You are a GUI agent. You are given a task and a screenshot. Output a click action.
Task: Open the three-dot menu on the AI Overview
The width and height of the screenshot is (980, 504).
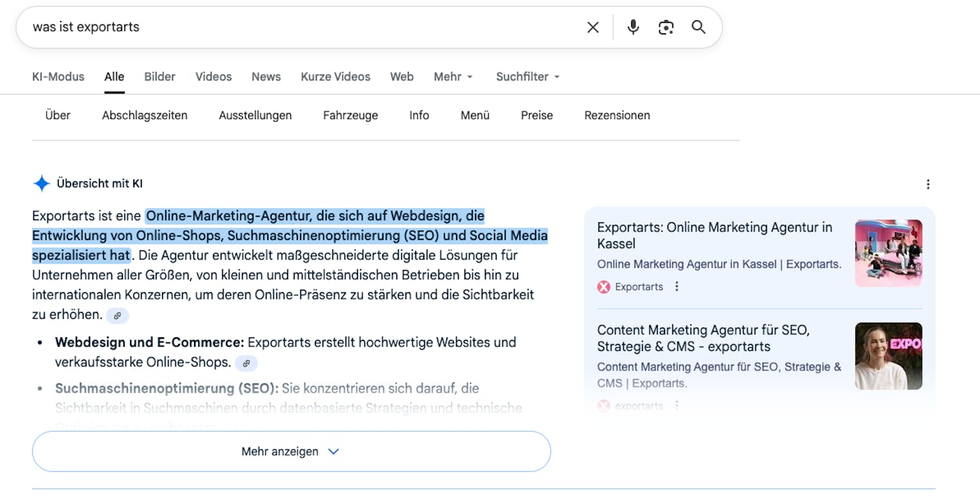[928, 184]
